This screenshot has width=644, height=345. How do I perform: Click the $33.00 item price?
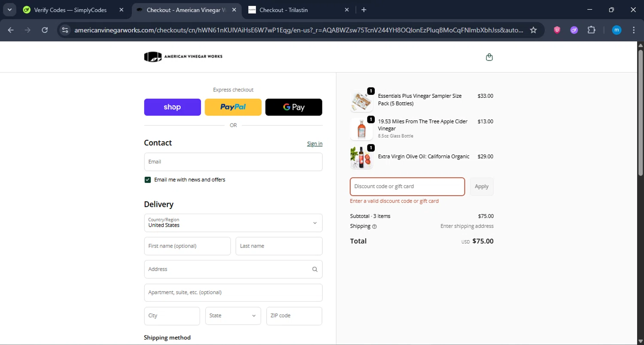tap(485, 96)
